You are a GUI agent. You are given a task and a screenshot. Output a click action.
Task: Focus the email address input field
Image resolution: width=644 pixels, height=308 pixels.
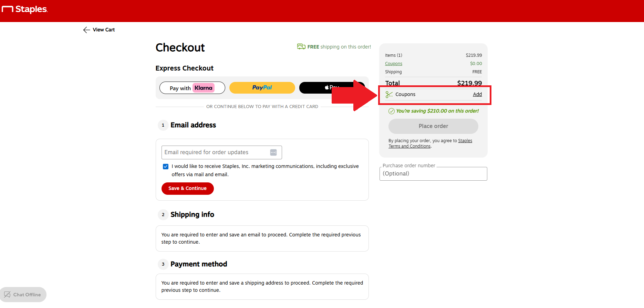221,152
